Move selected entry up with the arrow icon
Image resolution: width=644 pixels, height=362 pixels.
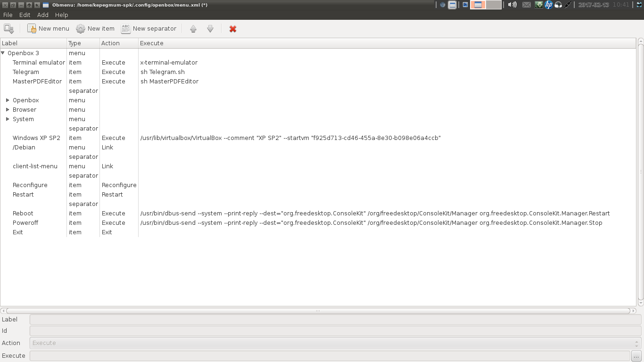pos(193,29)
